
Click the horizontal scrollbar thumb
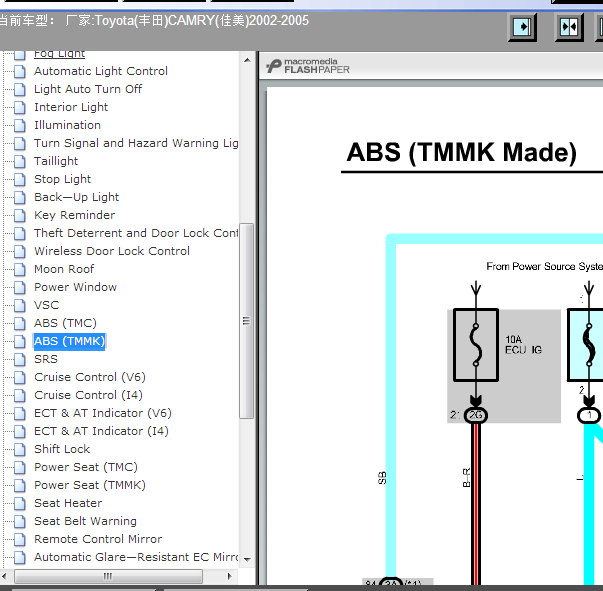(x=108, y=576)
